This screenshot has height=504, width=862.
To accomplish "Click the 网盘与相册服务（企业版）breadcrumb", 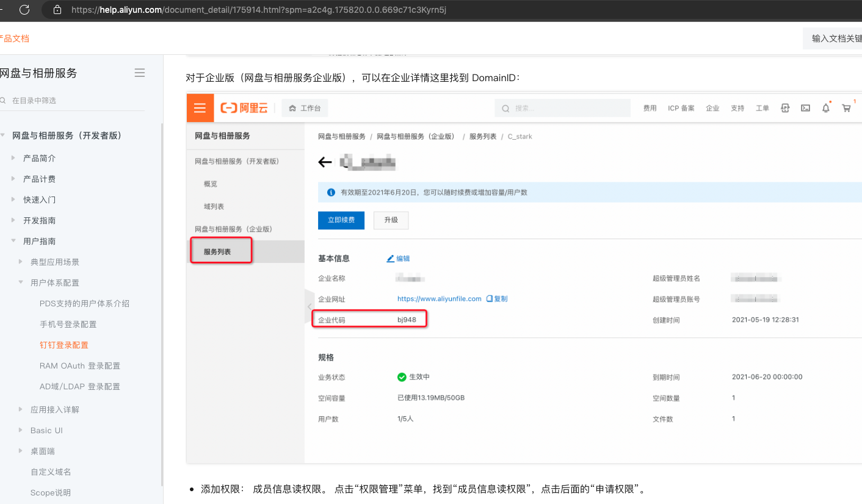I will [416, 137].
